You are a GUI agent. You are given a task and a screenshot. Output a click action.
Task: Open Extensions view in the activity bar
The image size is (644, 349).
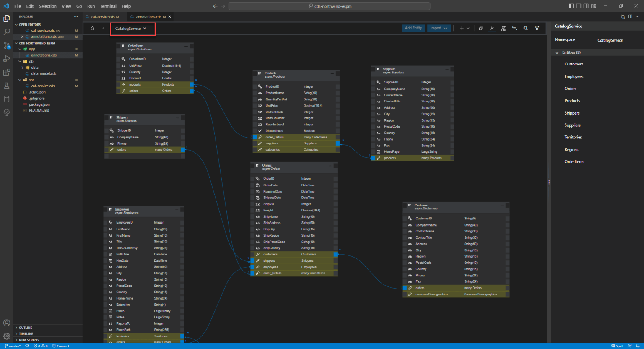(6, 72)
